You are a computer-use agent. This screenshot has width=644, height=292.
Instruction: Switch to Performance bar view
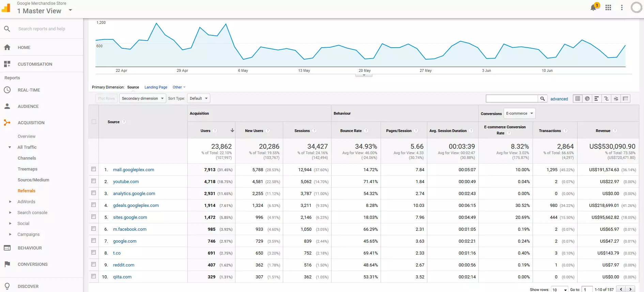(x=597, y=99)
